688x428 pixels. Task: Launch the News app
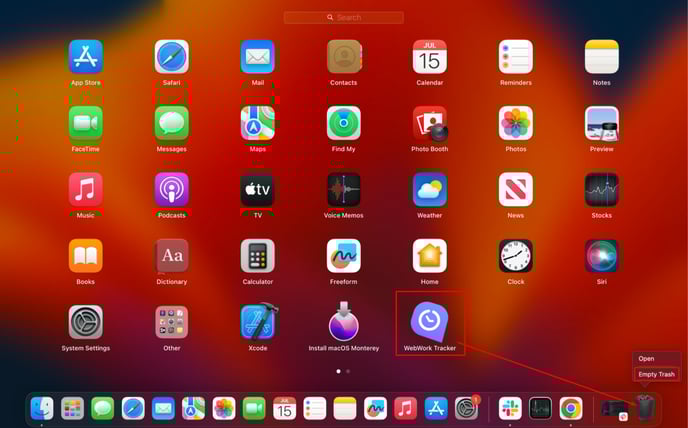coord(516,189)
